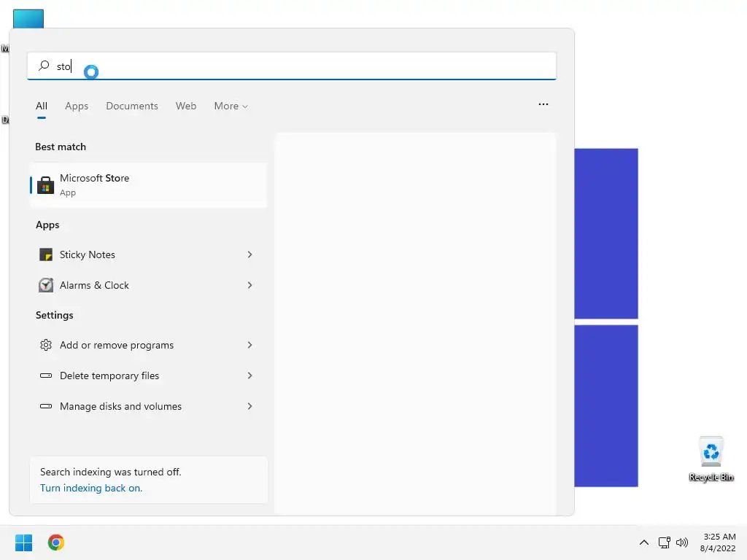Image resolution: width=747 pixels, height=560 pixels.
Task: Launch Google Chrome from taskbar
Action: [x=55, y=542]
